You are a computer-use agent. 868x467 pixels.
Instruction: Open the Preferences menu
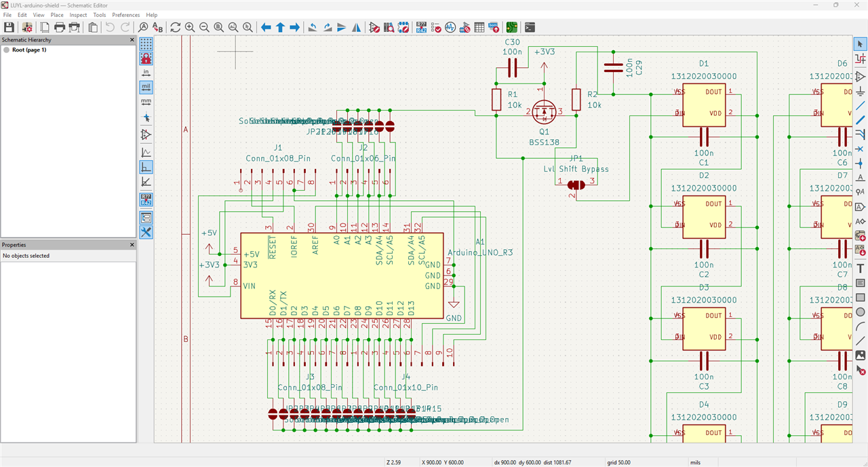(125, 14)
